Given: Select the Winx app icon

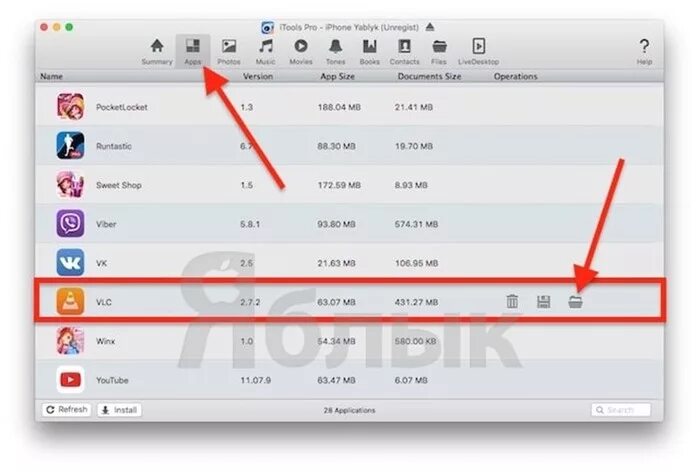Looking at the screenshot, I should click(70, 341).
